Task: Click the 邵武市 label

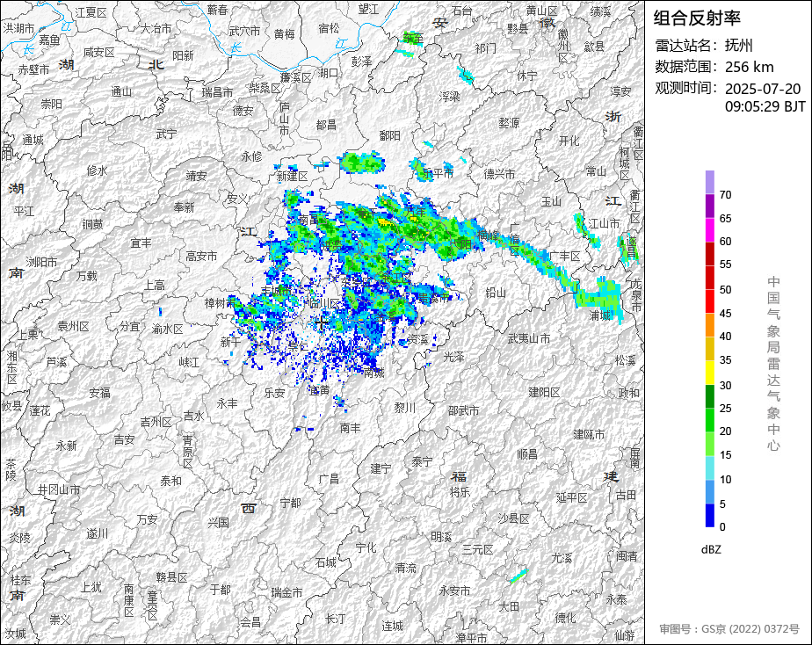Action: pos(463,410)
